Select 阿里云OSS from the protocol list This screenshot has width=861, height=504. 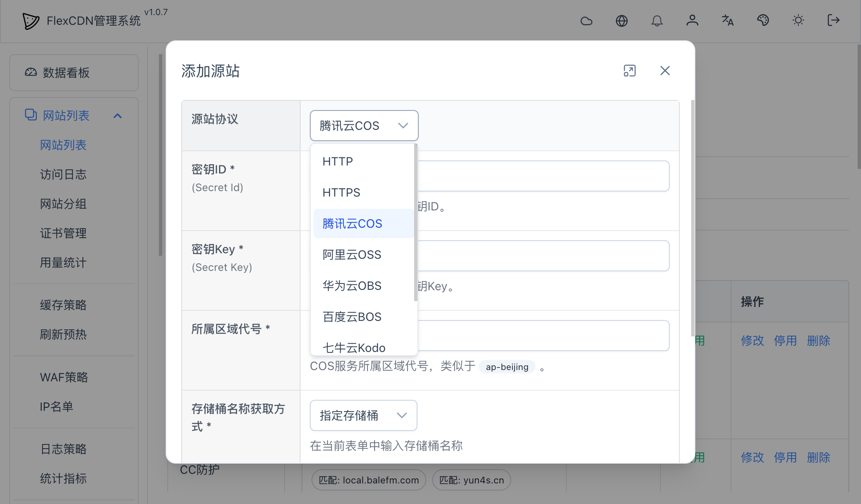point(352,255)
